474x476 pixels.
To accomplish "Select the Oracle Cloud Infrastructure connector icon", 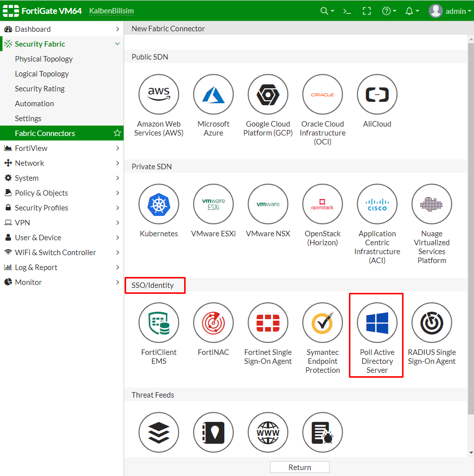I will coord(323,94).
